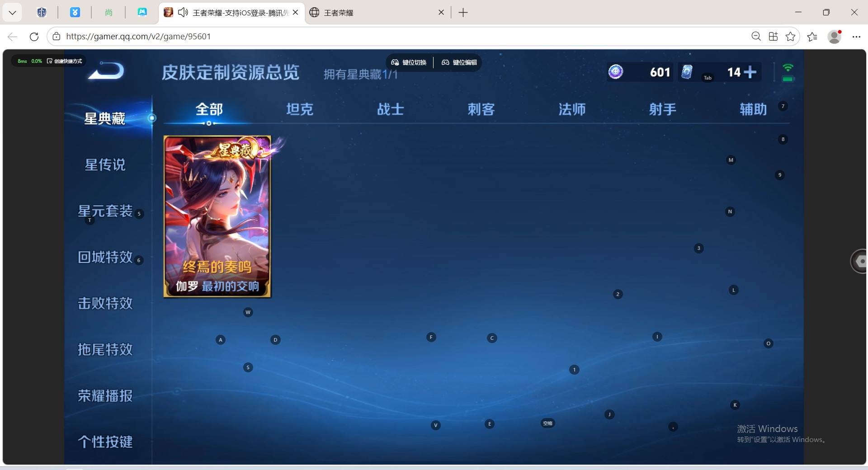Click the 创建快捷方式 shortcut button

[x=65, y=61]
